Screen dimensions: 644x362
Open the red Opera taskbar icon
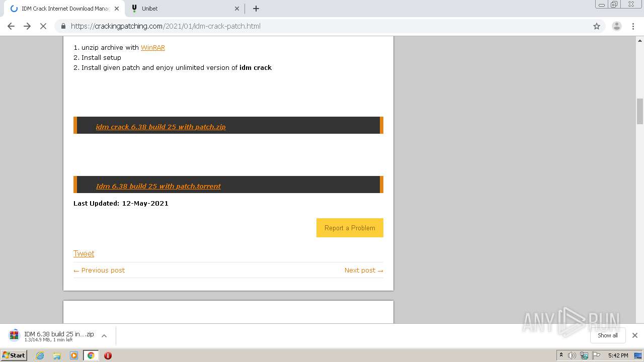[108, 355]
